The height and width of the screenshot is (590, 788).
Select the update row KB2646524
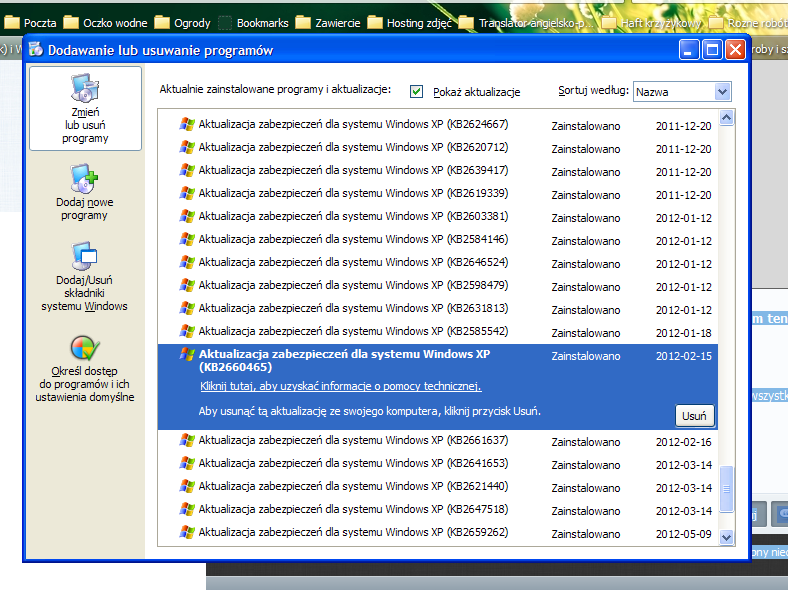438,263
